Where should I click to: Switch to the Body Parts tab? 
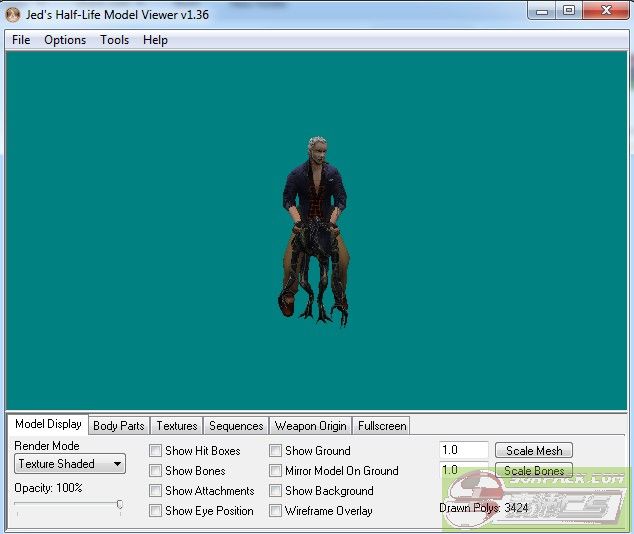(118, 426)
